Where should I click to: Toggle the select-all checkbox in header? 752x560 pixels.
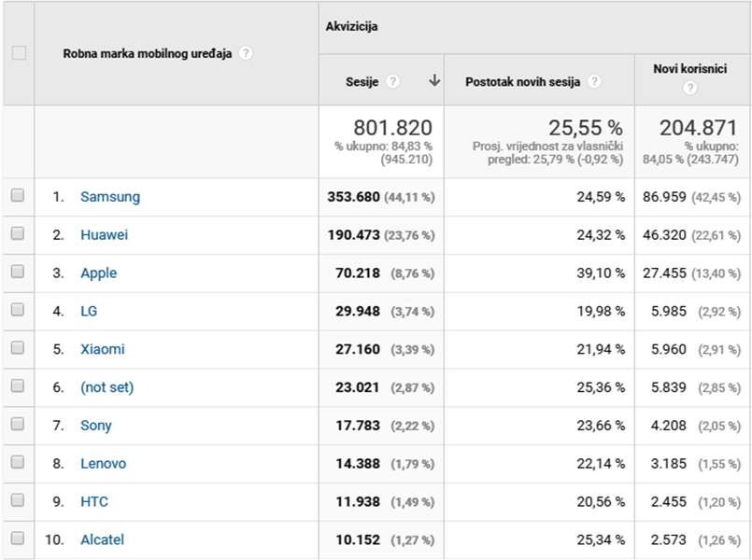pos(19,53)
